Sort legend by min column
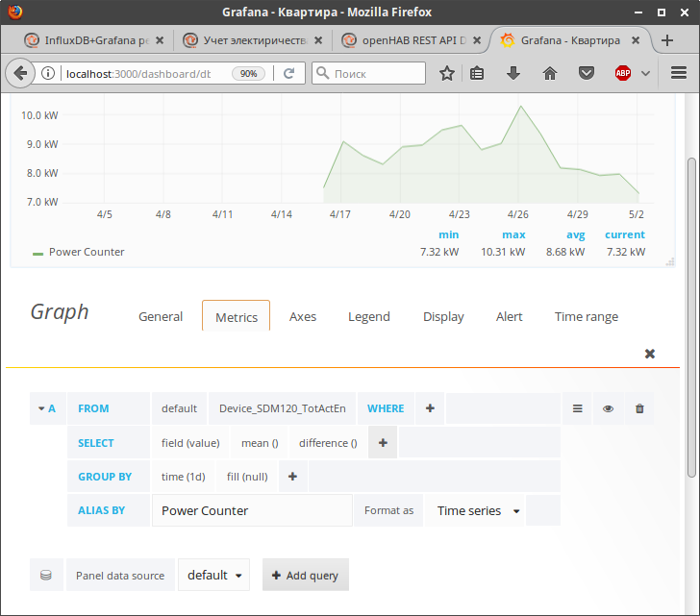The image size is (700, 616). 449,234
